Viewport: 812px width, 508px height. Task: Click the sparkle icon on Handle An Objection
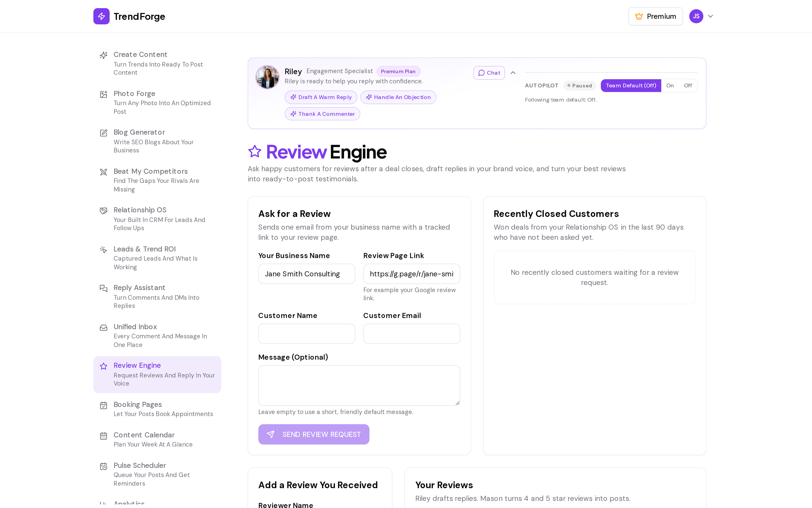tap(369, 97)
